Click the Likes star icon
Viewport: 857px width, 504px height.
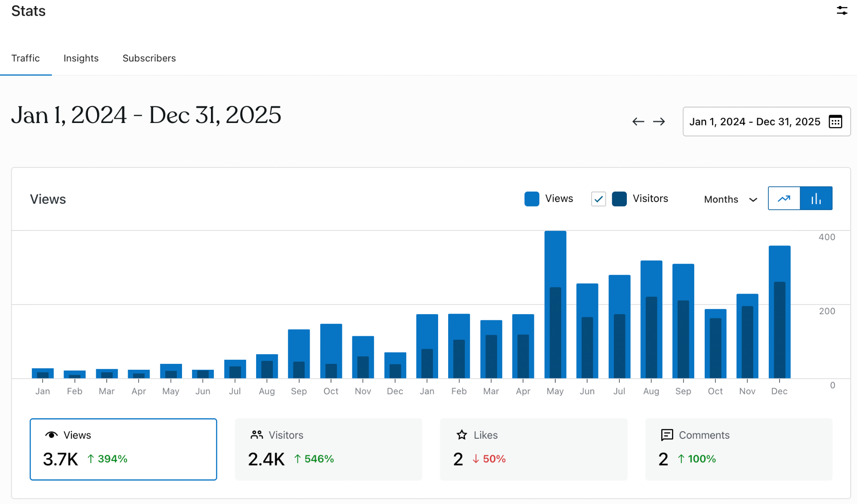[462, 435]
